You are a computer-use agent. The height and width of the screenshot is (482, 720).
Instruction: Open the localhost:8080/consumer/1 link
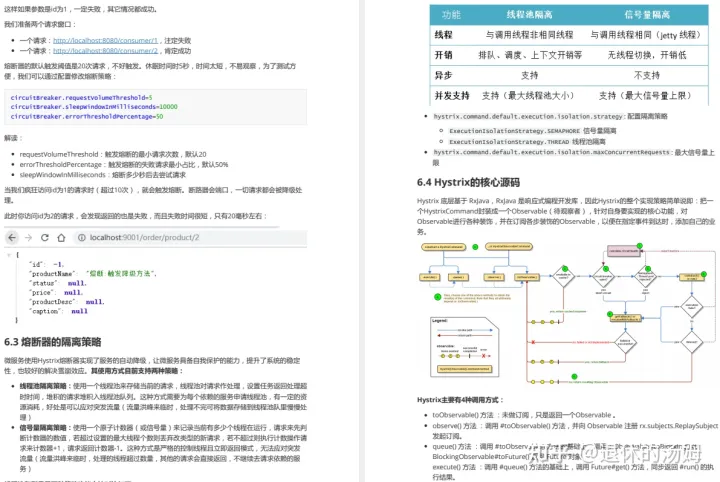(105, 40)
